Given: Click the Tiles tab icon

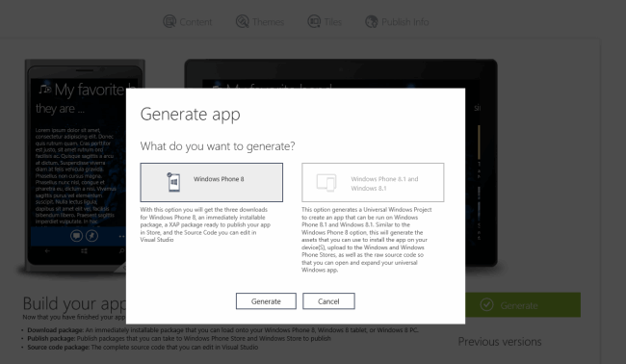Looking at the screenshot, I should coord(314,21).
